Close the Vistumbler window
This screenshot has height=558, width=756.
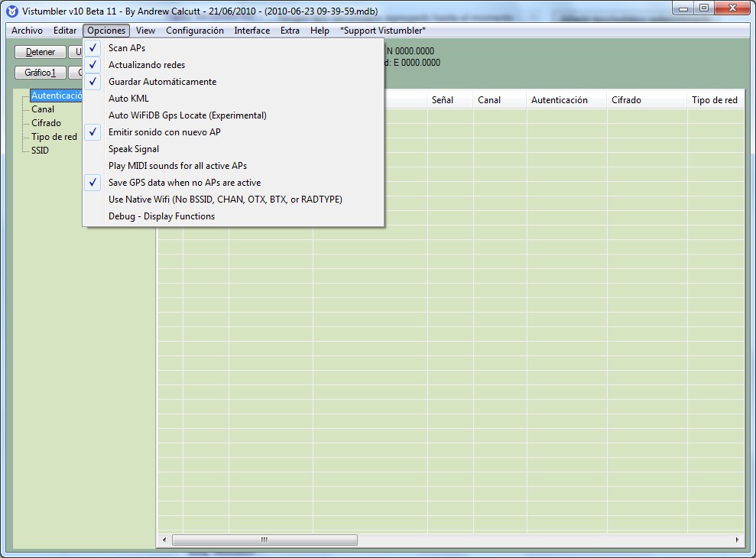(732, 8)
